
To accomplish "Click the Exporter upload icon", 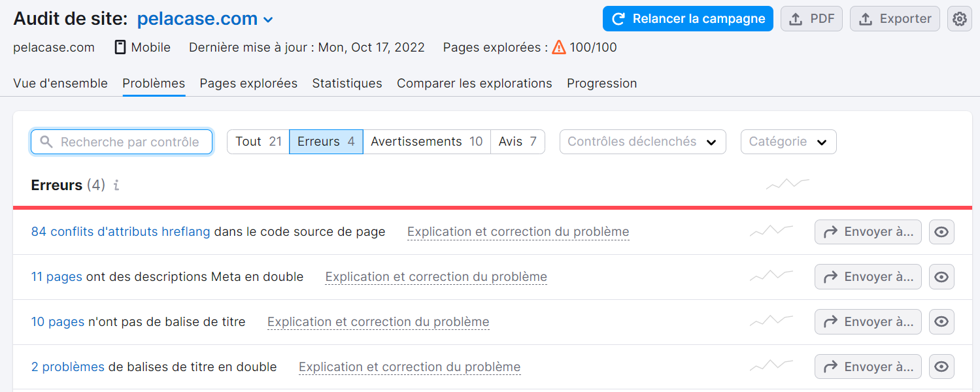I will pos(866,18).
